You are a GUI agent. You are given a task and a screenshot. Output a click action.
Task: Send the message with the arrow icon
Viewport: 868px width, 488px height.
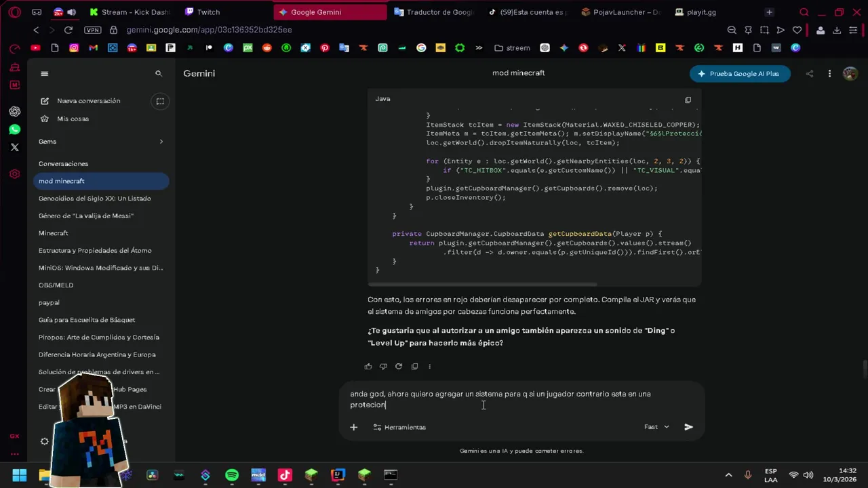tap(688, 427)
